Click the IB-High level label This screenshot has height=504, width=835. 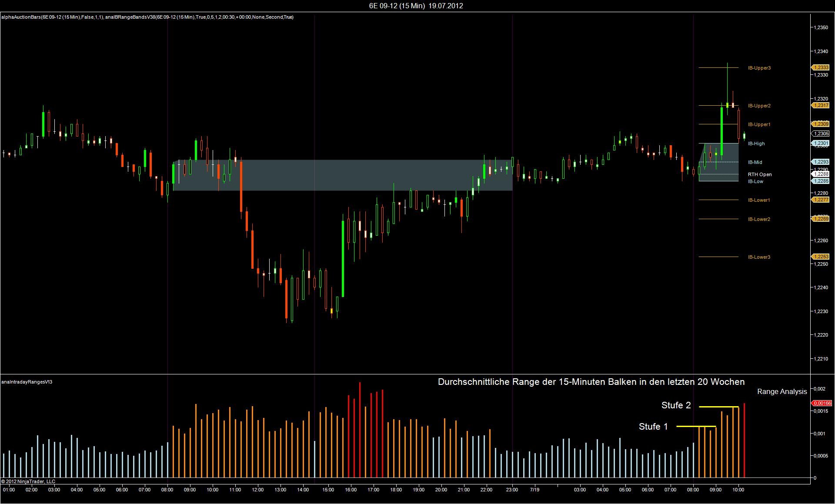tap(756, 144)
